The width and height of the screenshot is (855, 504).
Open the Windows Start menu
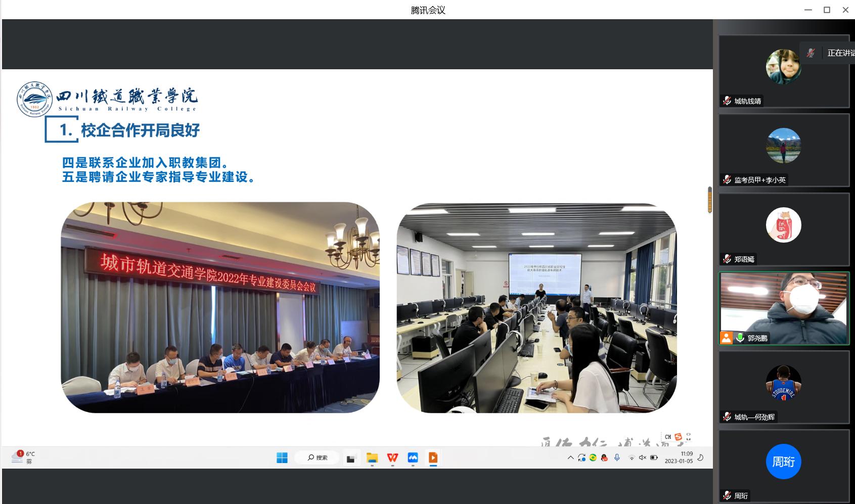pos(282,458)
